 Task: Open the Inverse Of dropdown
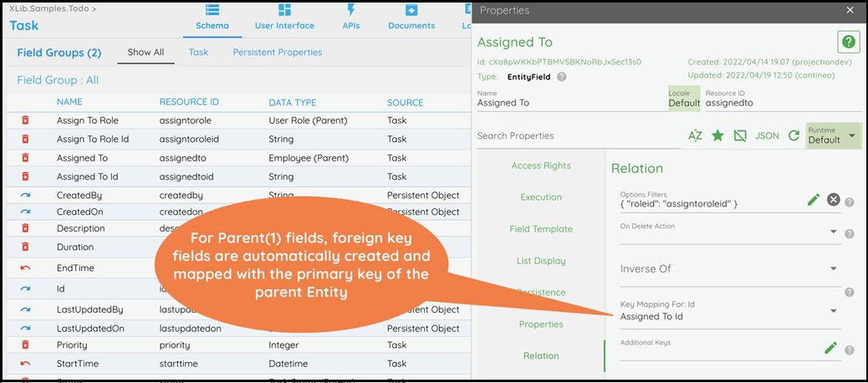click(x=834, y=268)
